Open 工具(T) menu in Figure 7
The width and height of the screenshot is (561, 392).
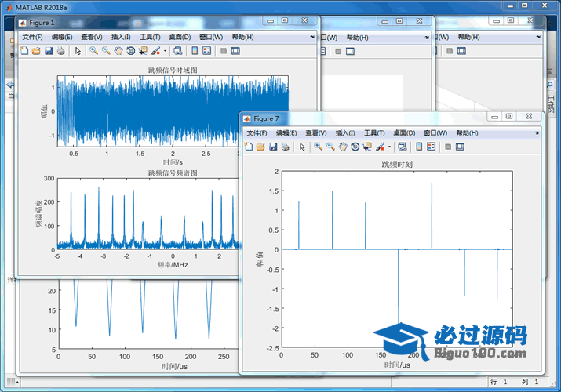(374, 133)
